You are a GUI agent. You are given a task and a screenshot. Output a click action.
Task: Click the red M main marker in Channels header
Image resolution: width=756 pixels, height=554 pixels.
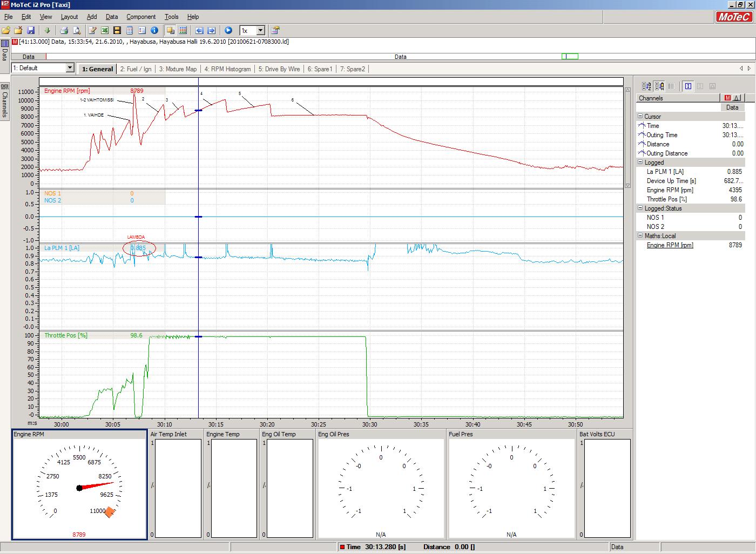[727, 98]
